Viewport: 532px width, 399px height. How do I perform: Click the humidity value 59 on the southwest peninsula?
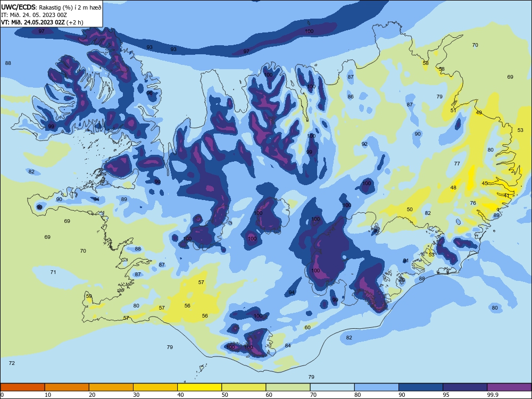tap(89, 296)
